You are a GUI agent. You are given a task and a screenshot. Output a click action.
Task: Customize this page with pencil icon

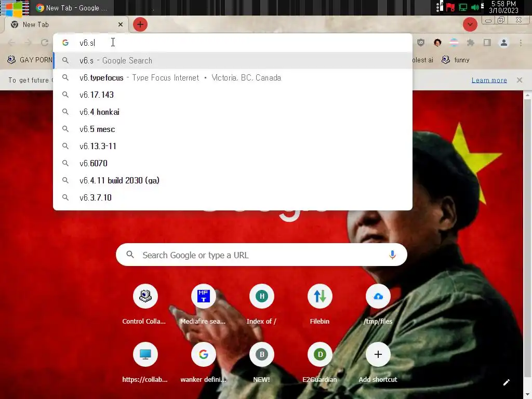point(506,382)
